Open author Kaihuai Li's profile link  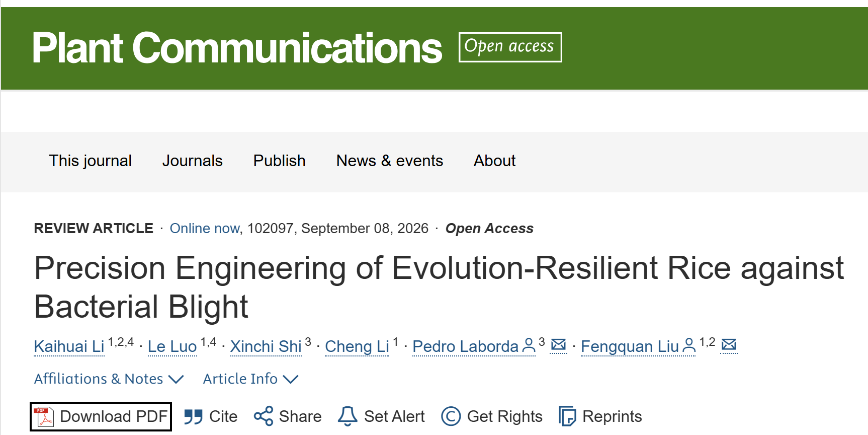69,346
